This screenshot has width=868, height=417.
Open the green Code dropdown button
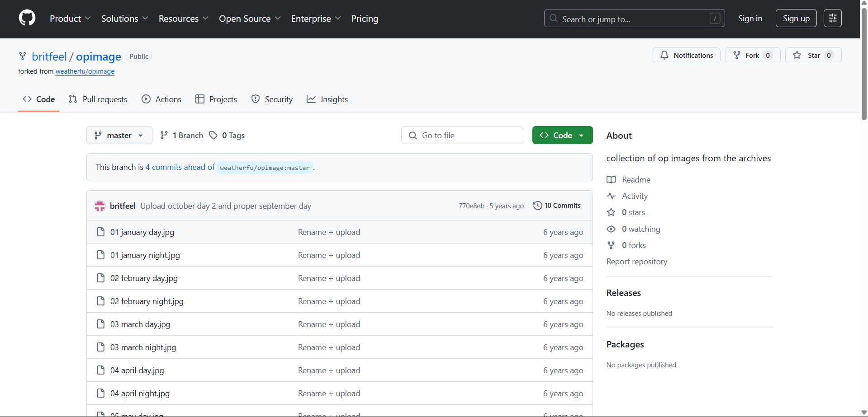[x=562, y=135]
